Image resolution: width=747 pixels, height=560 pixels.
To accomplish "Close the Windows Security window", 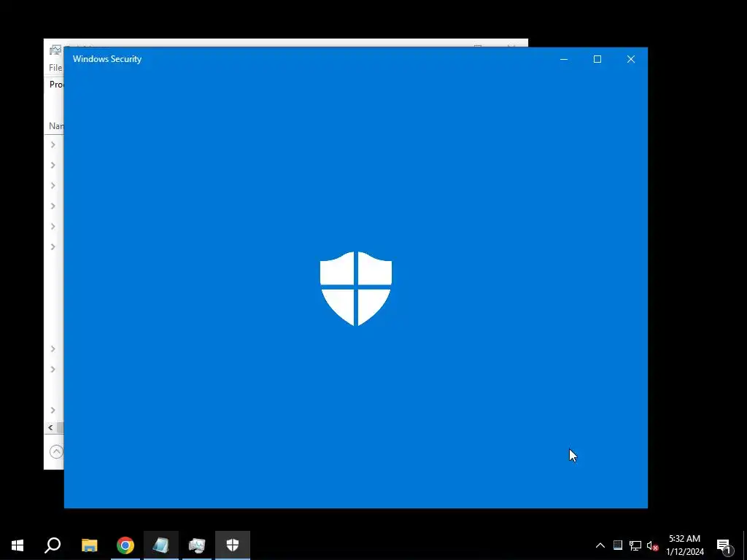I will tap(631, 59).
